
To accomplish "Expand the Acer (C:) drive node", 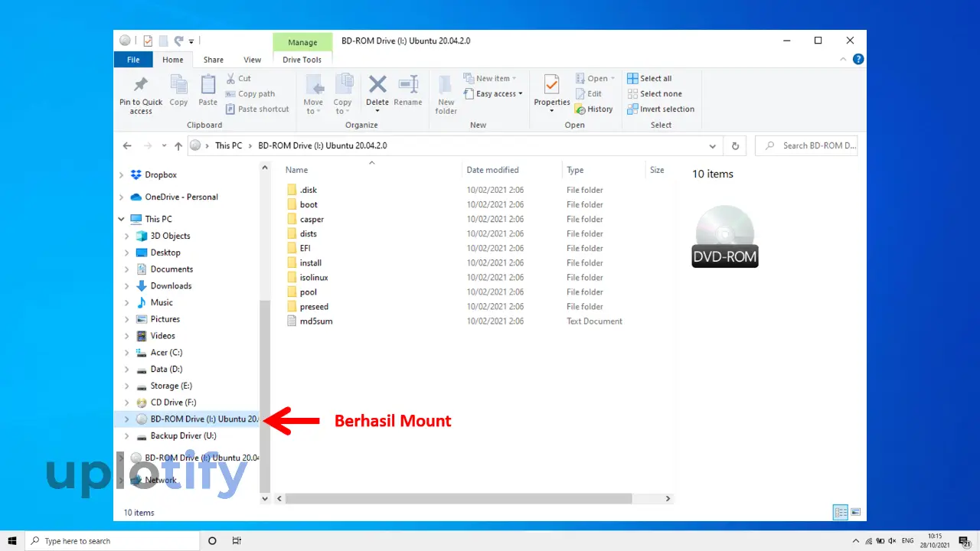I will [127, 353].
